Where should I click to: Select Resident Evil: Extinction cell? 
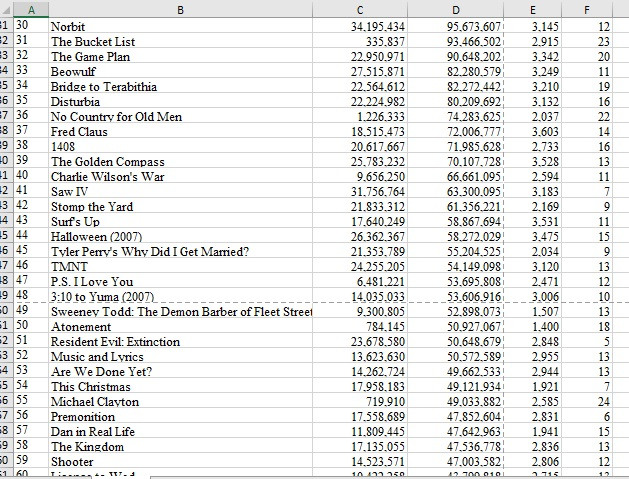(x=181, y=341)
